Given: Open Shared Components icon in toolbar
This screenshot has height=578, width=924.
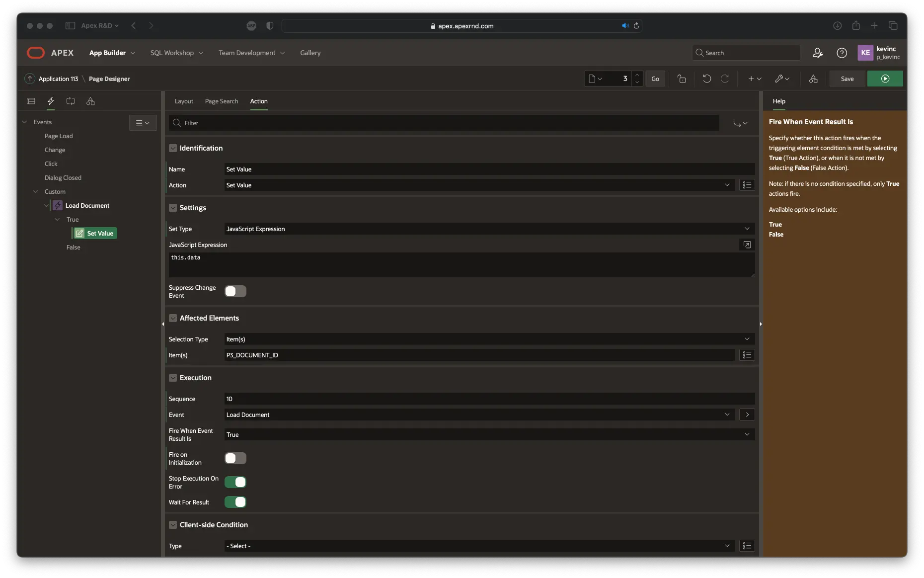Looking at the screenshot, I should 813,79.
